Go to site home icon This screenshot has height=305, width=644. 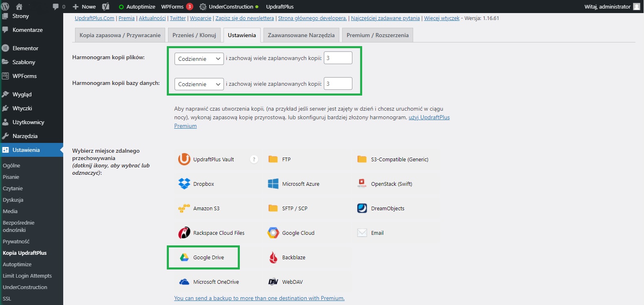(x=19, y=7)
